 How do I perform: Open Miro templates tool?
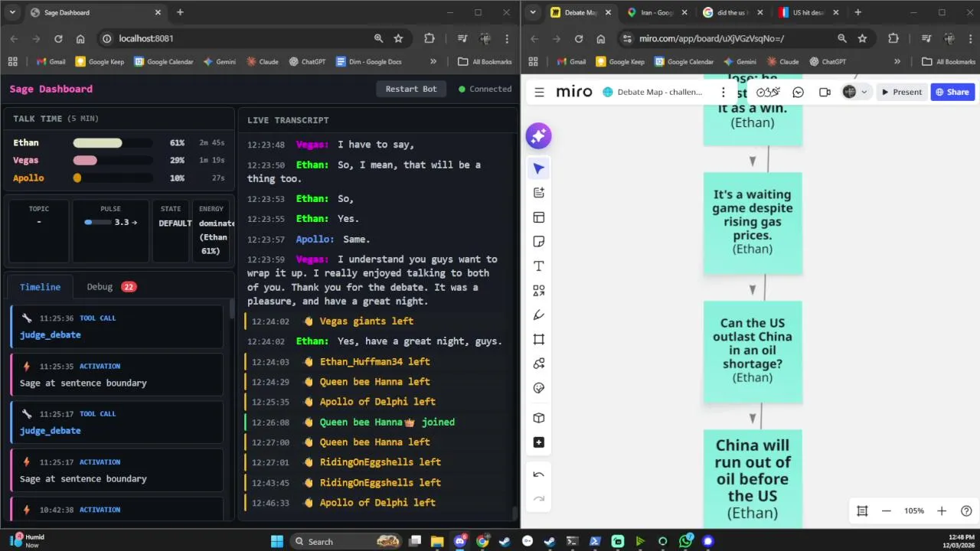539,217
